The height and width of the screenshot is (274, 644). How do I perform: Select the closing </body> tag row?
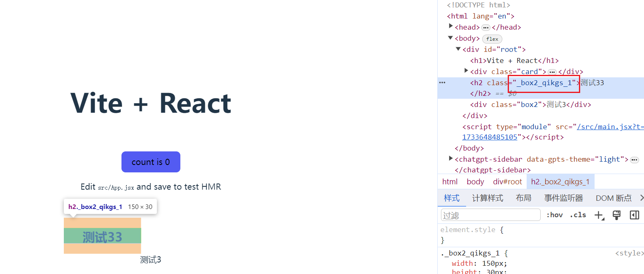click(469, 148)
